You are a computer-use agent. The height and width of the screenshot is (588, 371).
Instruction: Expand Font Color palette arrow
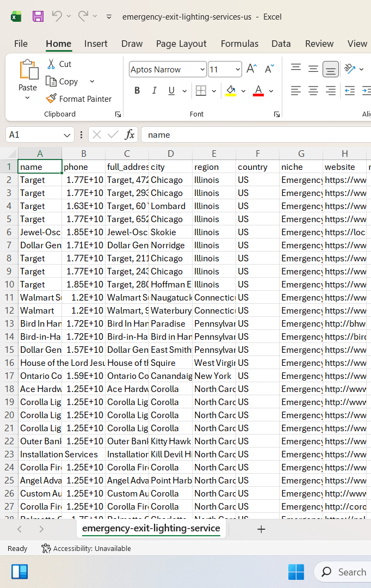click(271, 91)
